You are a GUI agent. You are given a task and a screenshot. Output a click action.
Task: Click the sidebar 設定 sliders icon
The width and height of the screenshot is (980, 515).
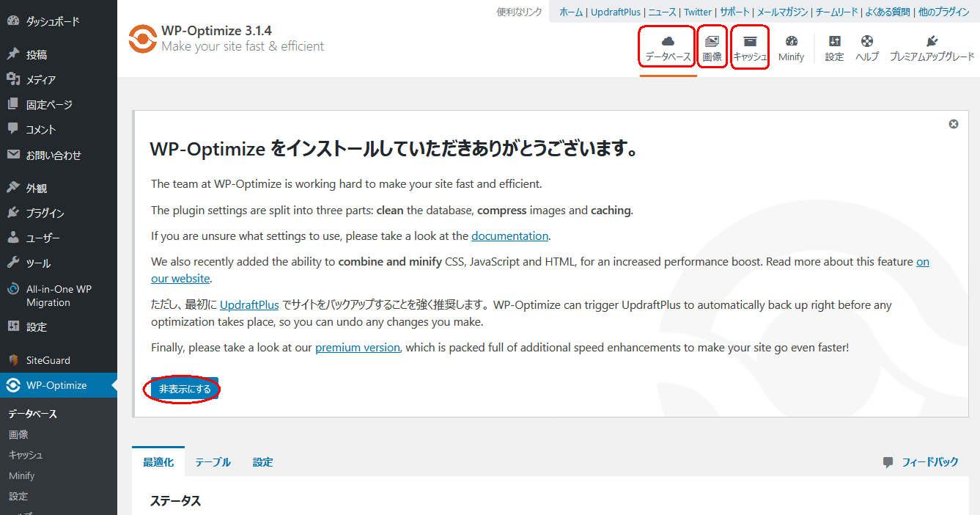pos(13,326)
